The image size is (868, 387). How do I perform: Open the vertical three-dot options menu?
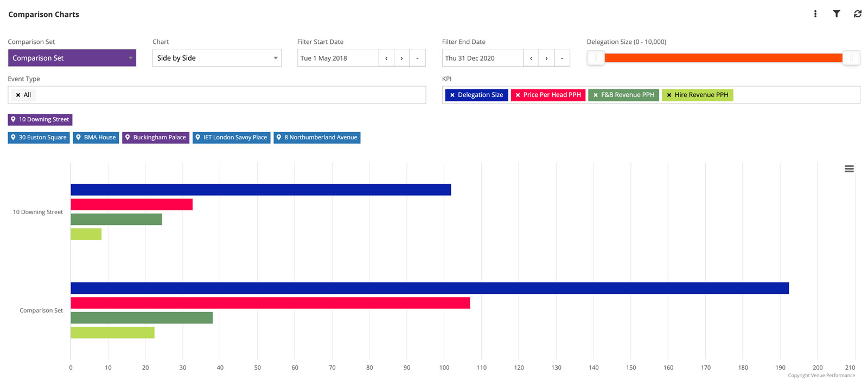[x=815, y=14]
